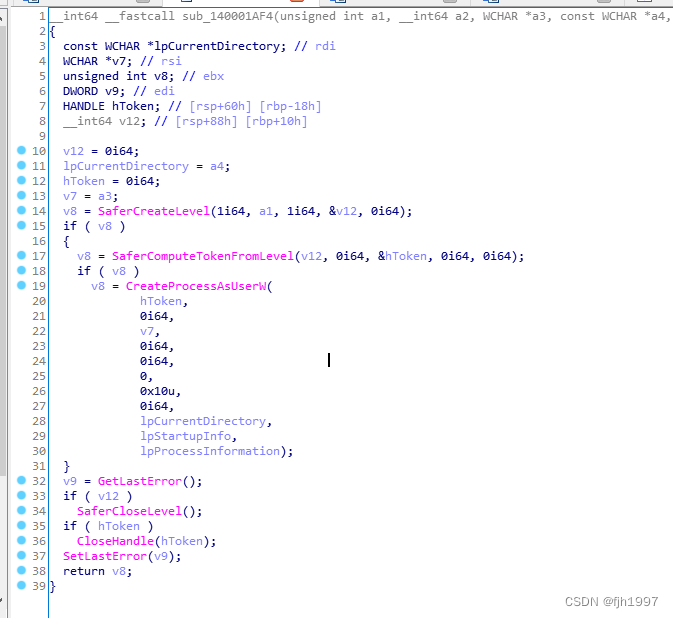The image size is (673, 618).
Task: Click [rsp+88h] stack comment on line 8
Action: (206, 121)
